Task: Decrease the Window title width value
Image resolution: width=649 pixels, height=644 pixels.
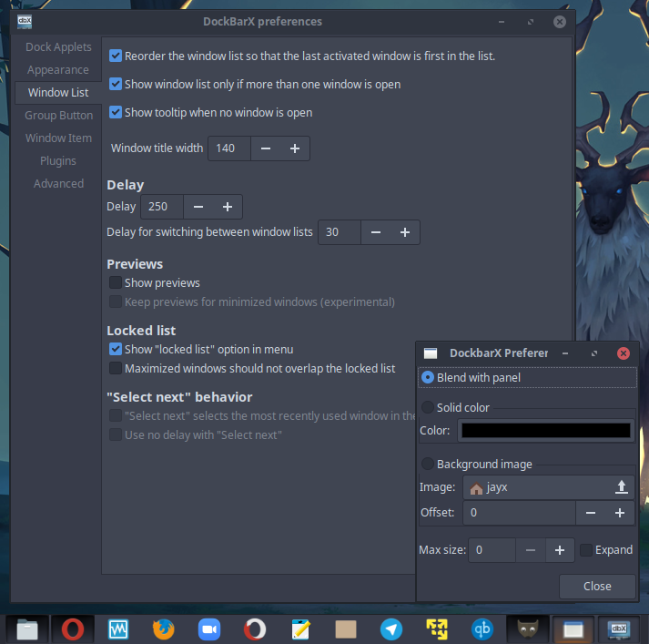Action: [x=266, y=148]
